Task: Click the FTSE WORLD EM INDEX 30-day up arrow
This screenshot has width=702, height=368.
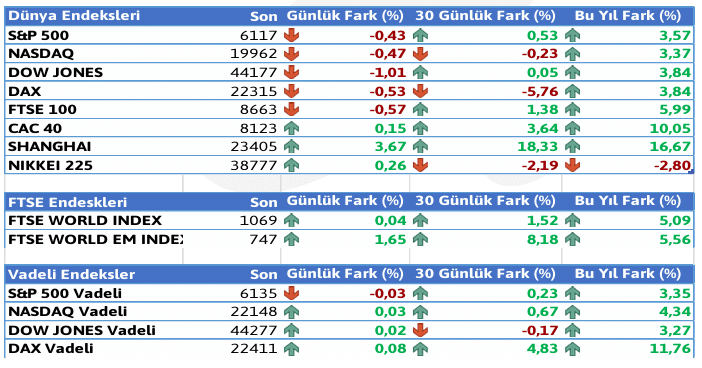Action: (x=420, y=239)
